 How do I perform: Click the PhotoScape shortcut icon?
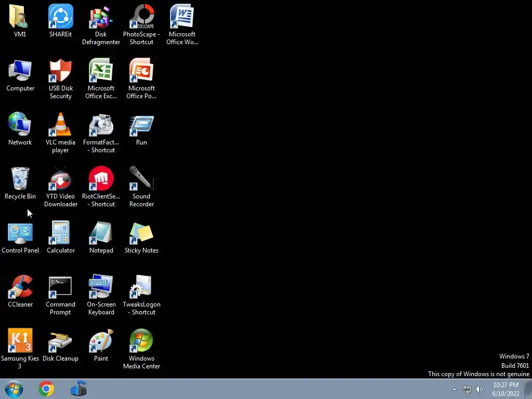point(141,16)
